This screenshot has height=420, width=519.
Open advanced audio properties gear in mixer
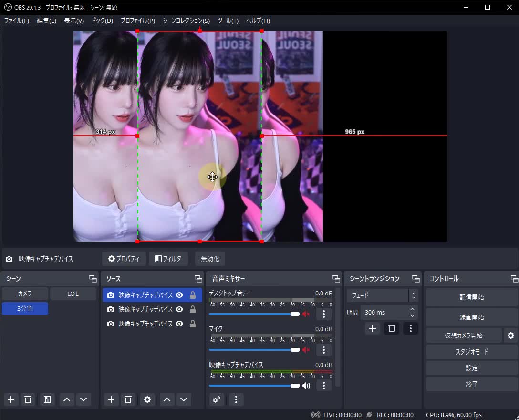217,399
